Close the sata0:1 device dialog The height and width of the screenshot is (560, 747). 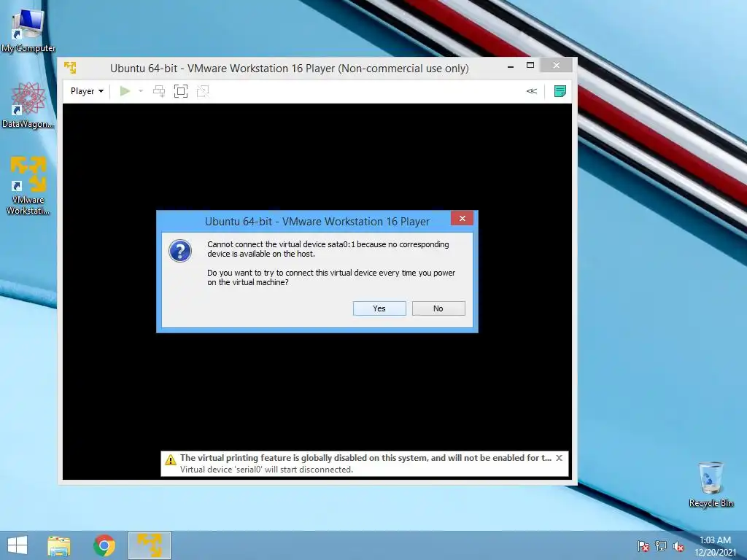(462, 218)
